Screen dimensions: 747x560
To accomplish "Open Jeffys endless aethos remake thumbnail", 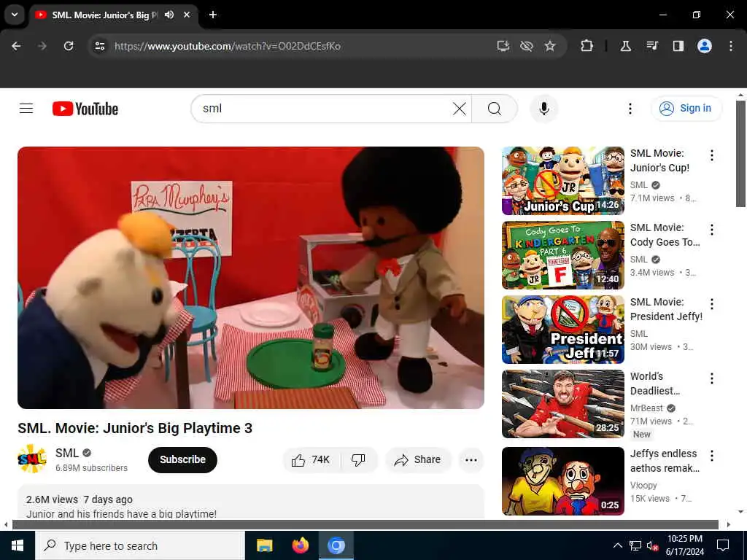I will [x=563, y=481].
